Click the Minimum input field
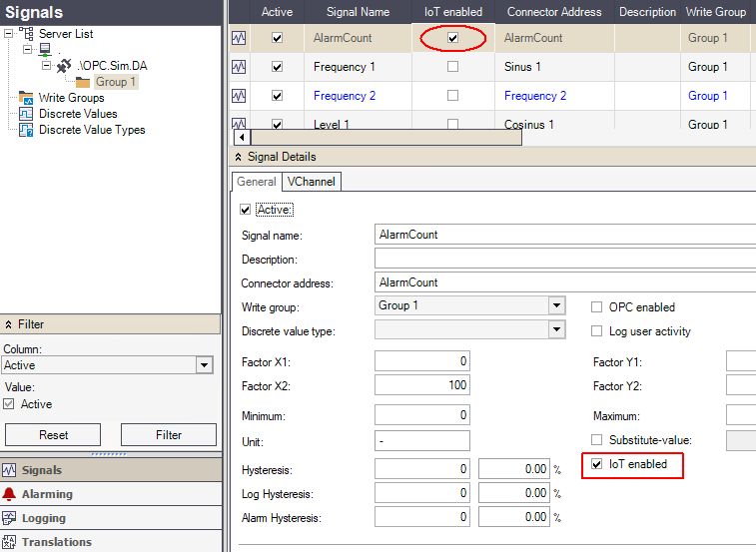This screenshot has height=552, width=756. pyautogui.click(x=422, y=415)
